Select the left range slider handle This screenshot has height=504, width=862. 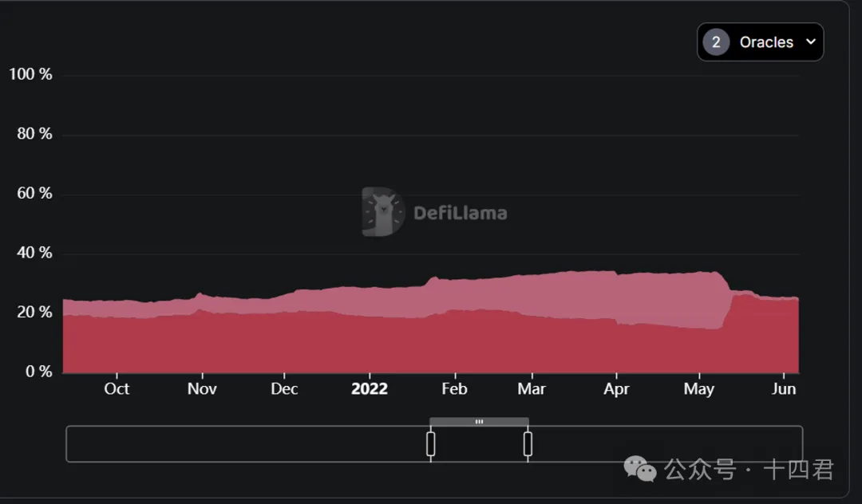click(430, 443)
